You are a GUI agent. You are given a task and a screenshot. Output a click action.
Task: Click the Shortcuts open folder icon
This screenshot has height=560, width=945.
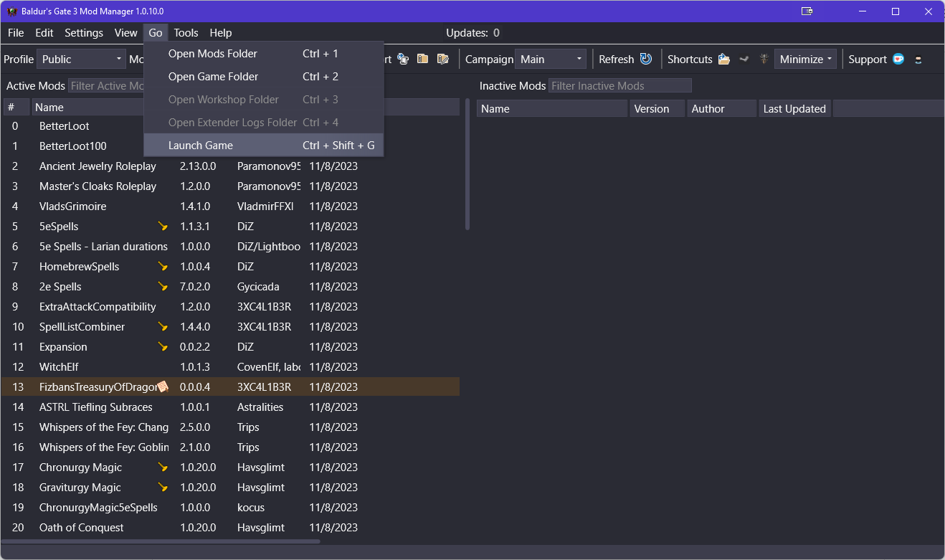(724, 60)
